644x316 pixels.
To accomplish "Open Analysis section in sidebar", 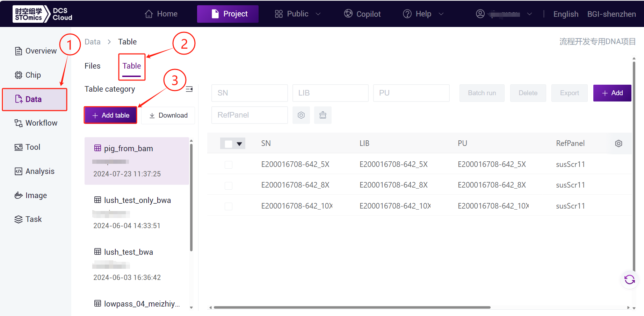I will point(34,171).
